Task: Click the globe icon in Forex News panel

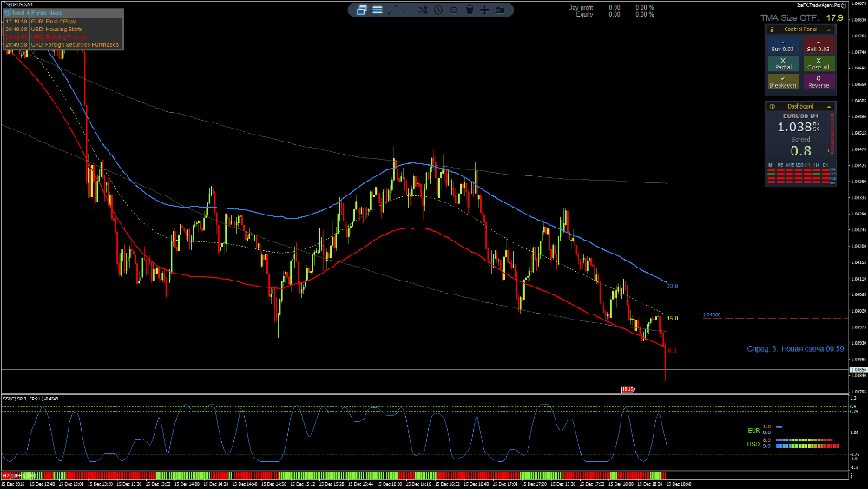Action: [x=8, y=12]
